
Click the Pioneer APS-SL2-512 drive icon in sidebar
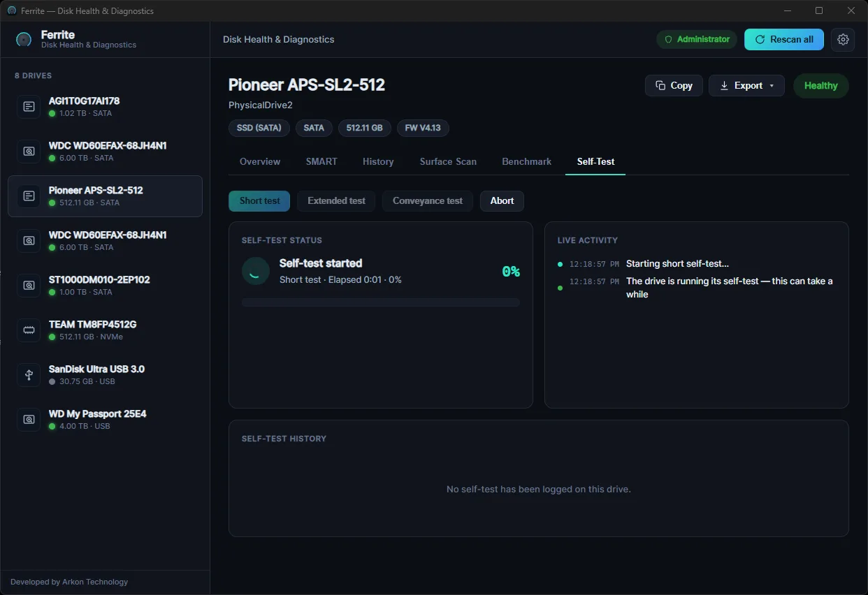coord(29,196)
